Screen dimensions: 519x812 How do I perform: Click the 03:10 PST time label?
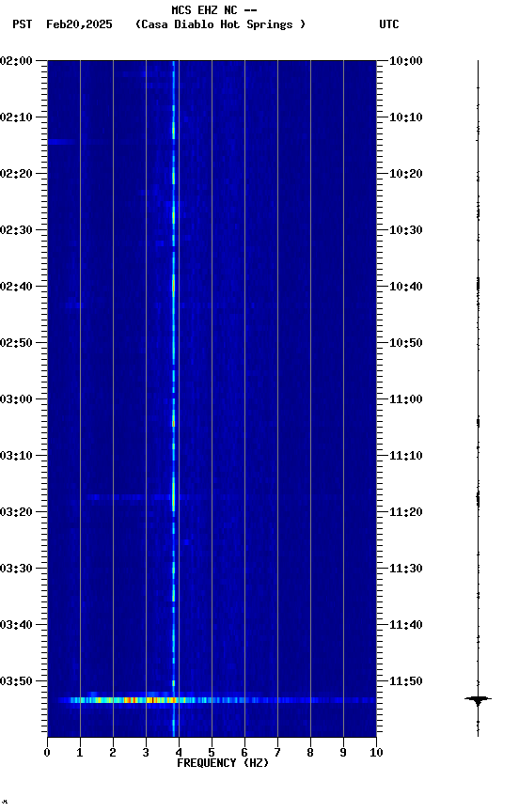point(16,456)
